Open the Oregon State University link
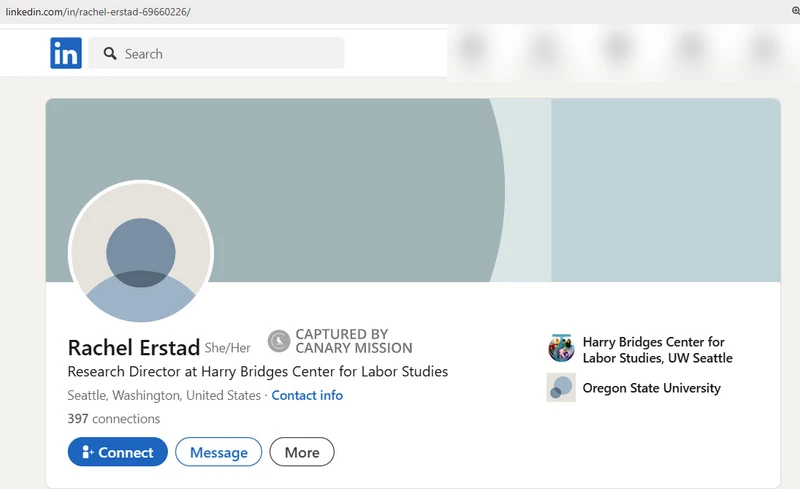This screenshot has height=489, width=800. [652, 388]
